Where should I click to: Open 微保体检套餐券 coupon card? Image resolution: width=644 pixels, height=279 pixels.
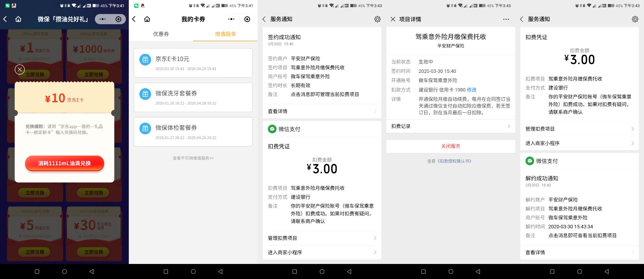(193, 132)
